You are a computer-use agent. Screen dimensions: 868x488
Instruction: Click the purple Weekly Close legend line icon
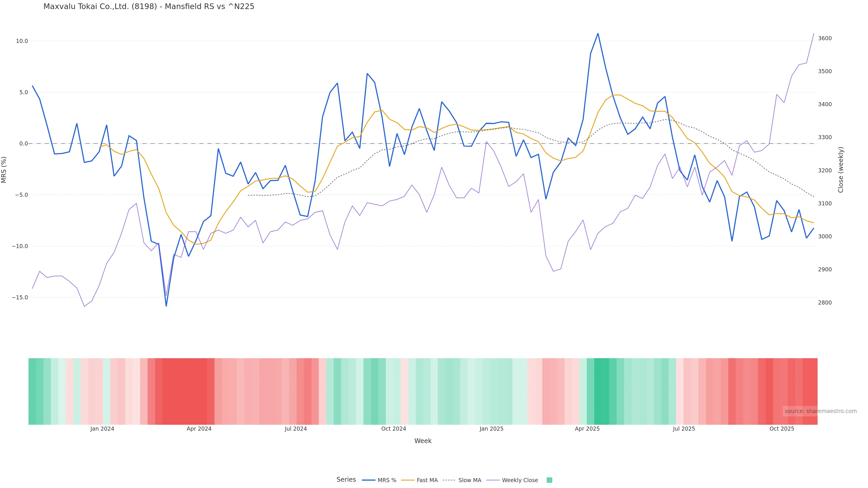coord(493,480)
